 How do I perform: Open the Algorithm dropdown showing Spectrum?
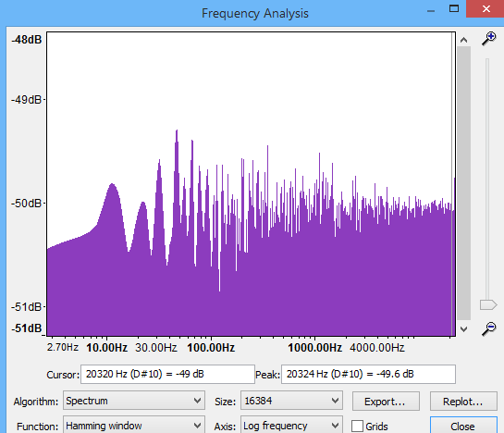134,401
